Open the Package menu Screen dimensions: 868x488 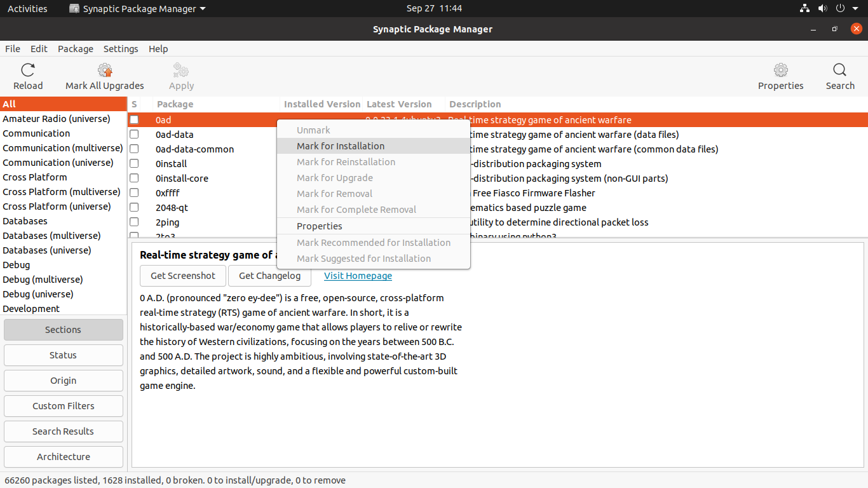76,49
